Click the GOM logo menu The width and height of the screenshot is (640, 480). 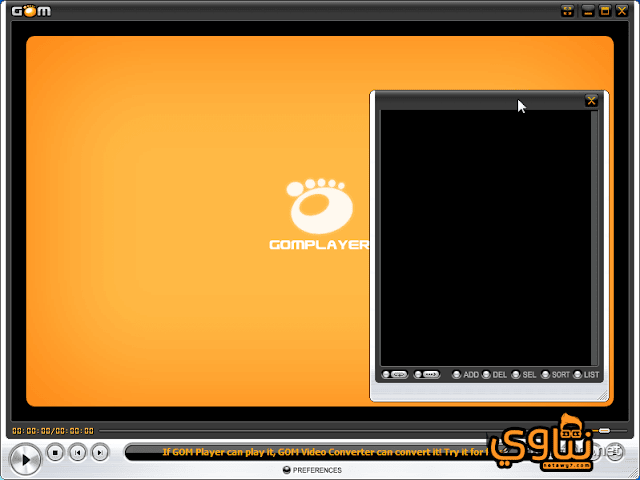[31, 11]
